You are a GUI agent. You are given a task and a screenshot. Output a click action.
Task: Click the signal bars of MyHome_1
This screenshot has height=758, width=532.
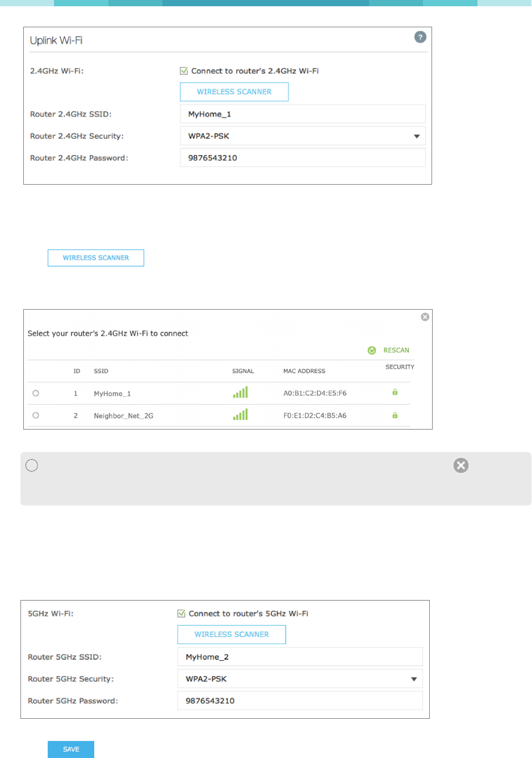240,393
